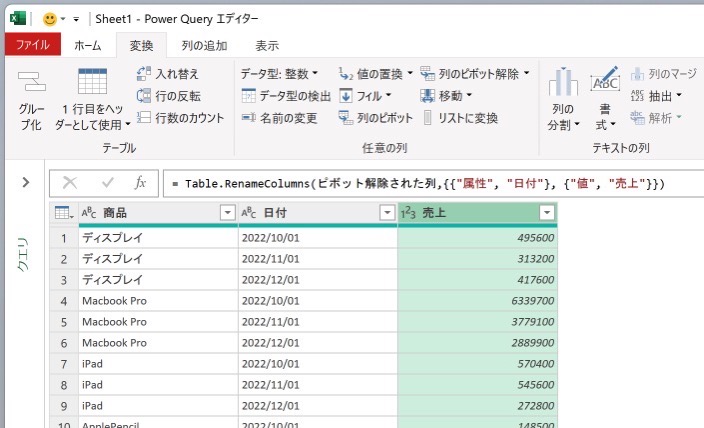704x428 pixels.
Task: Select the 日付 column header
Action: click(x=318, y=212)
